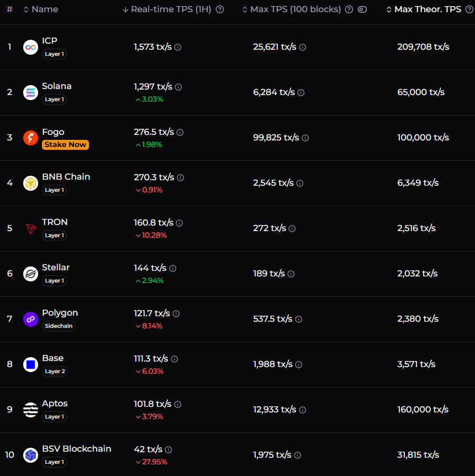Open info icon beside Solana 1,297 tx/s
Viewport: 475px width, 476px height.
point(178,87)
